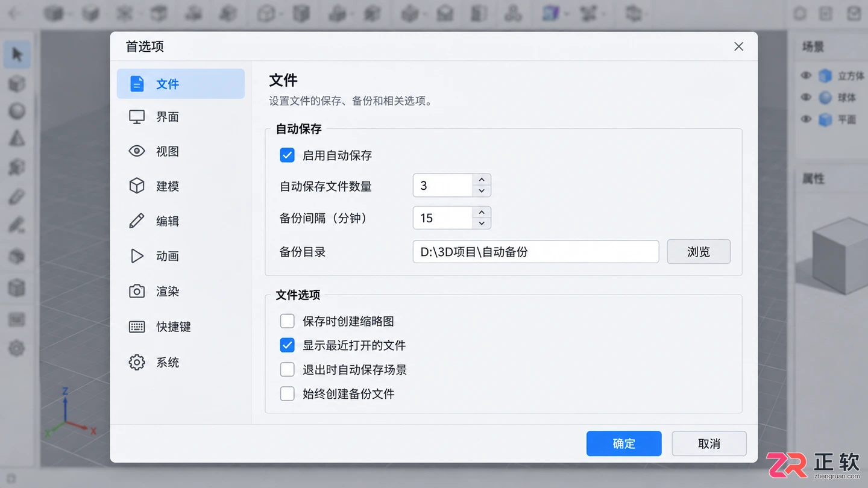Click the 备份目录 path field

[x=535, y=252]
